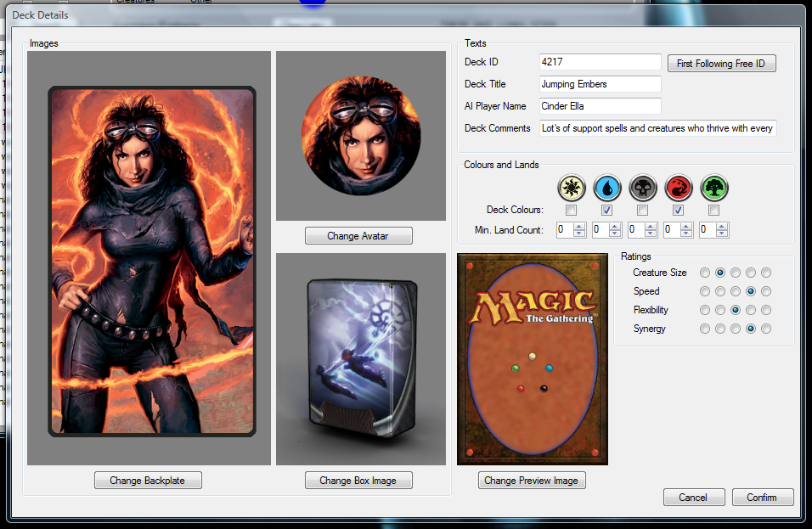Confirm the deck details
Image resolution: width=812 pixels, height=529 pixels.
[762, 498]
